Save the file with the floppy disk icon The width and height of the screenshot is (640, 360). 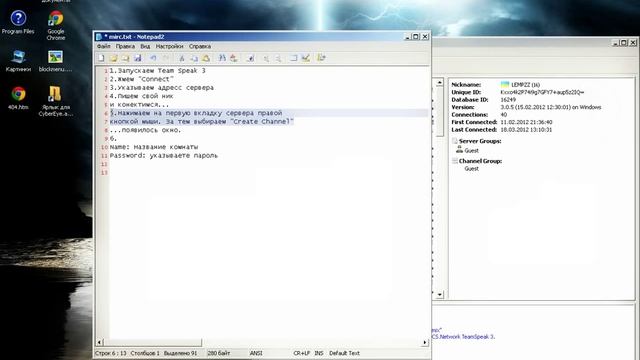(x=138, y=58)
